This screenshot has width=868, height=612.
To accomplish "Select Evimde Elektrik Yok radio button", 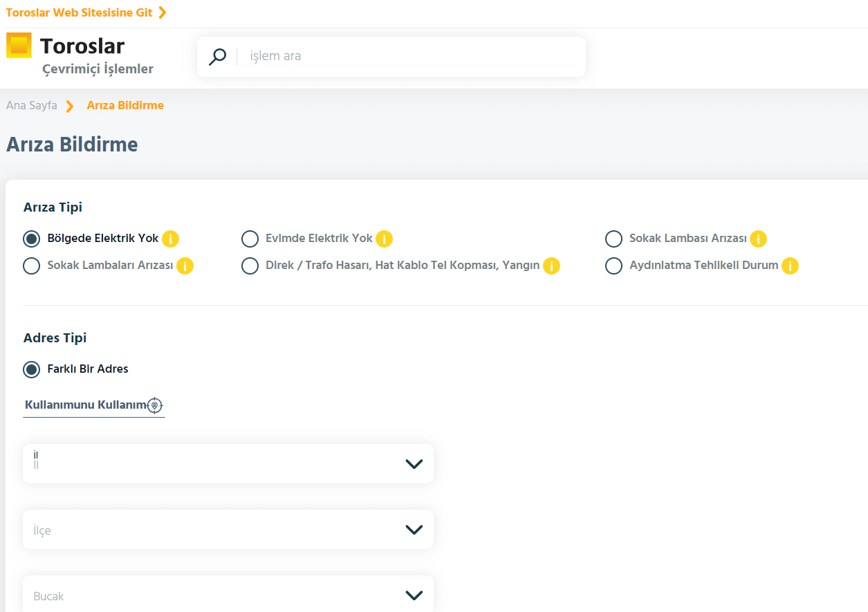I will pyautogui.click(x=250, y=239).
